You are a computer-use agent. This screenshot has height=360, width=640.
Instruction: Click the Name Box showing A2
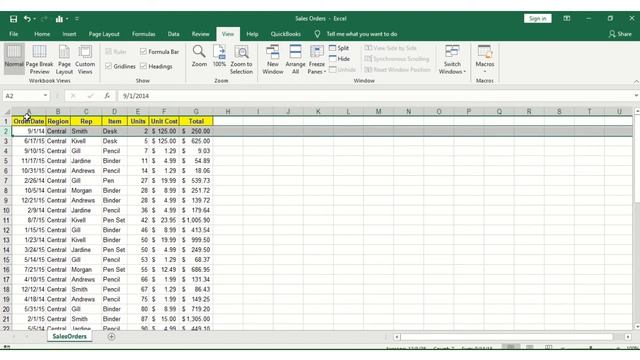pos(22,96)
